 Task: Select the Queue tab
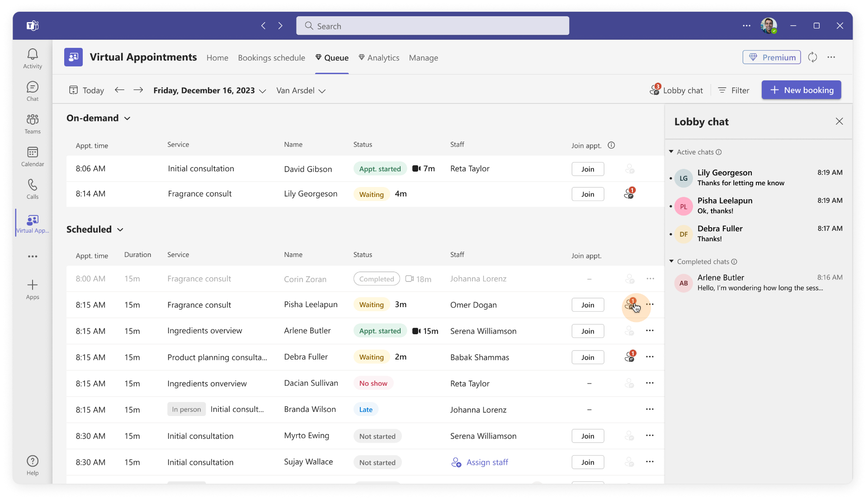(x=332, y=58)
